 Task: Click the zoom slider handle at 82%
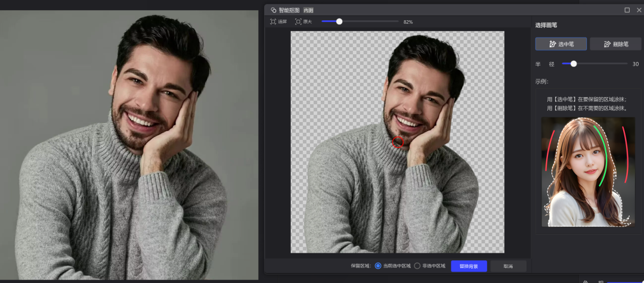[x=339, y=21]
